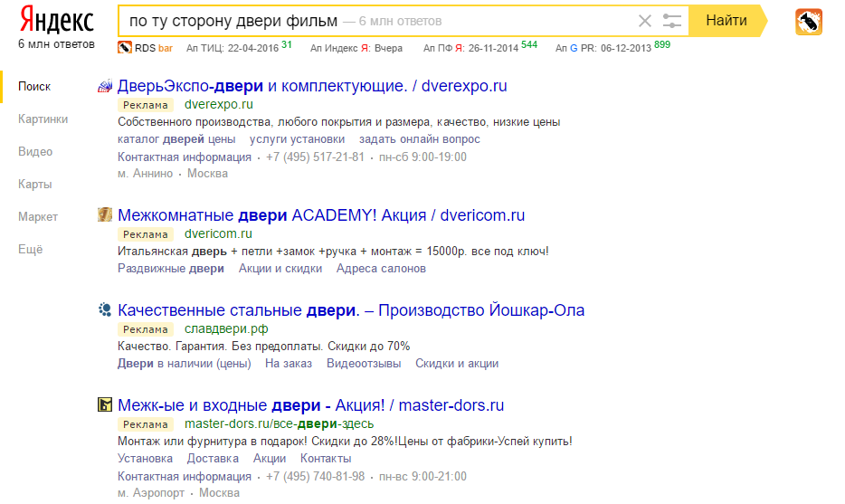Click the Москва text under the Аннино result

point(207,174)
